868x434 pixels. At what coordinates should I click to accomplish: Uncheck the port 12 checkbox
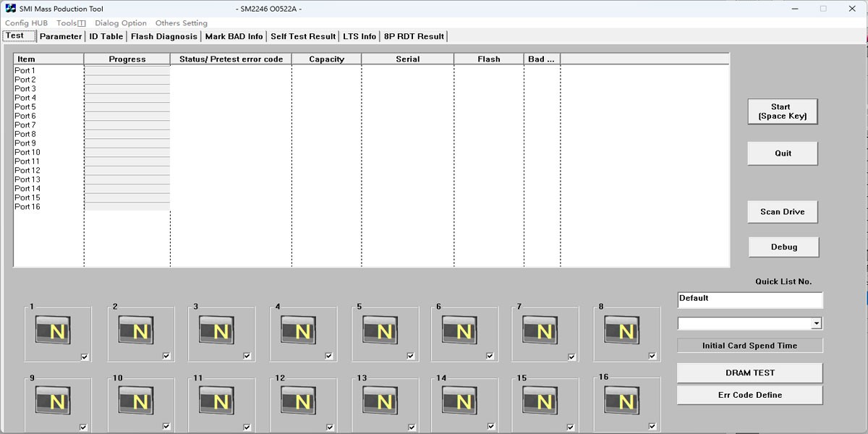pyautogui.click(x=329, y=426)
